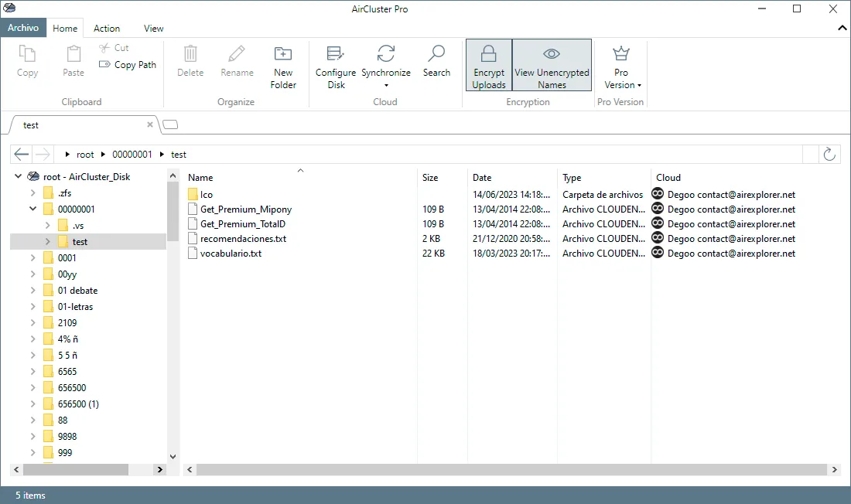This screenshot has width=851, height=504.
Task: Select the Copy Path command
Action: pyautogui.click(x=128, y=65)
